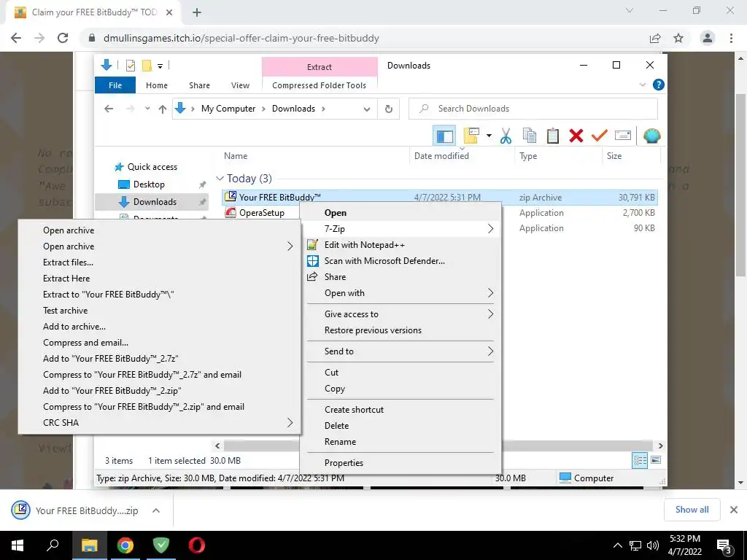Open the download item options chevron
This screenshot has height=560, width=747.
point(156,510)
